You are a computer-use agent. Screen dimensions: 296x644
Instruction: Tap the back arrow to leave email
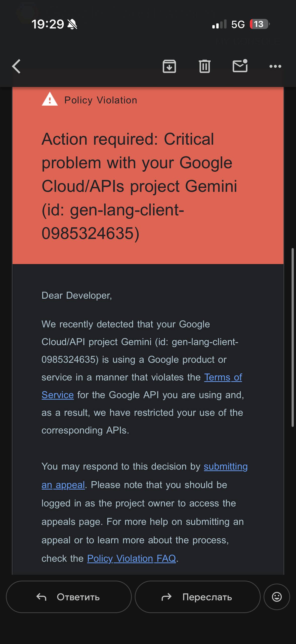[x=17, y=66]
